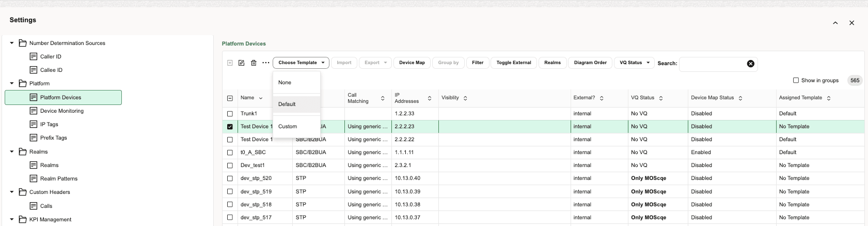868x226 pixels.
Task: Open Realm Patterns in the settings tree
Action: [x=59, y=178]
